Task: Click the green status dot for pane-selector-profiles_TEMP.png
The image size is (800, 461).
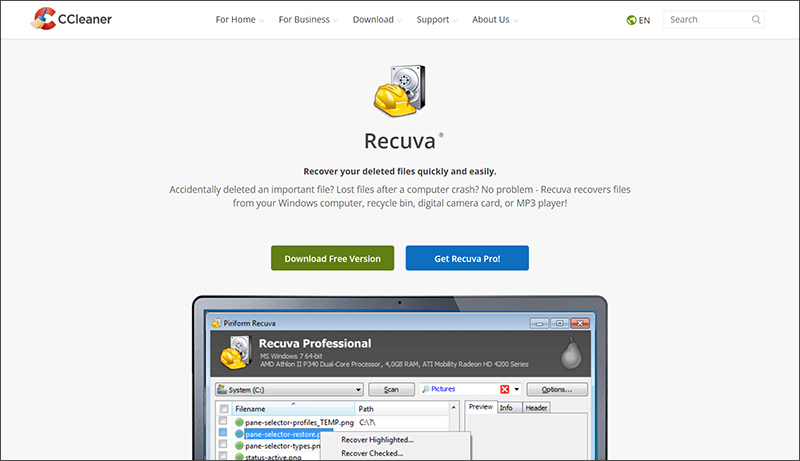Action: tap(239, 422)
